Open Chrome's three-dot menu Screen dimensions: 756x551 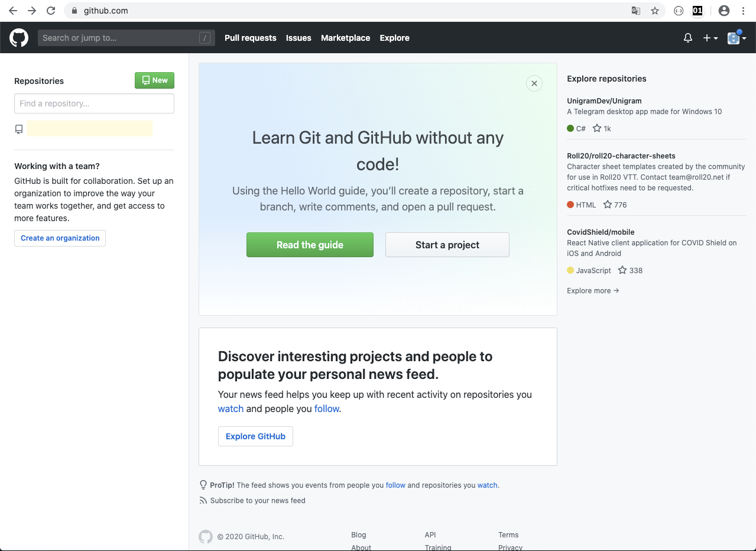[x=743, y=11]
